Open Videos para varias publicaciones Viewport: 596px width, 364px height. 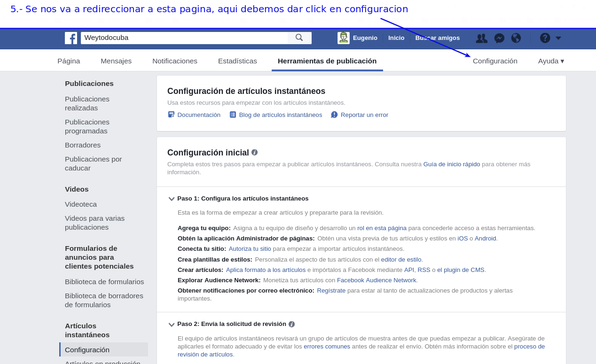pyautogui.click(x=95, y=223)
